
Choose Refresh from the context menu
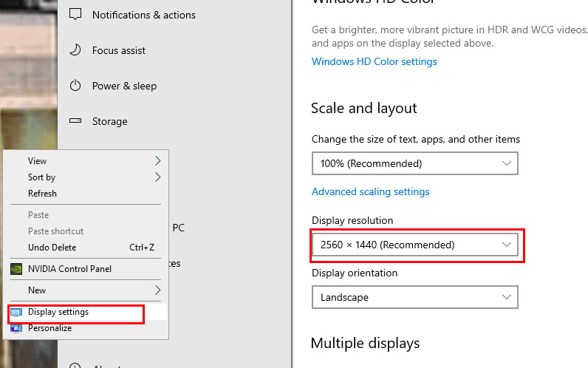point(42,194)
